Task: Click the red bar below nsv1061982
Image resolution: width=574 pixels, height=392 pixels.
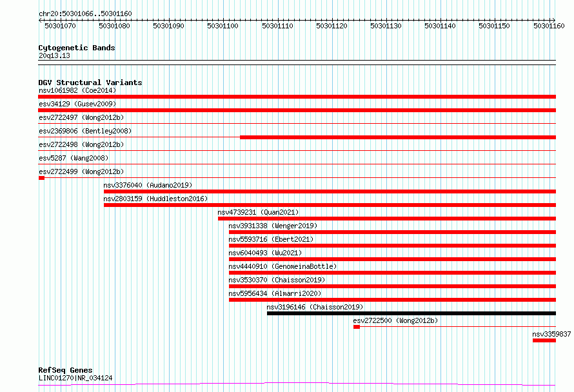Action: point(297,97)
